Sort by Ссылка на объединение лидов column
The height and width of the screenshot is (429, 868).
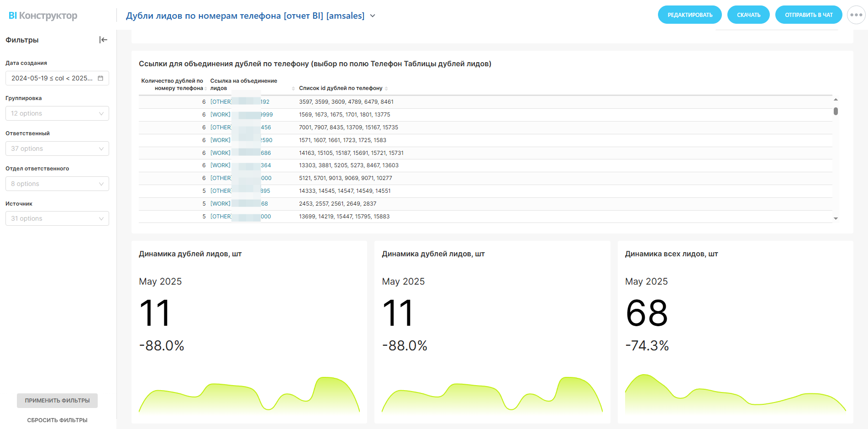293,88
